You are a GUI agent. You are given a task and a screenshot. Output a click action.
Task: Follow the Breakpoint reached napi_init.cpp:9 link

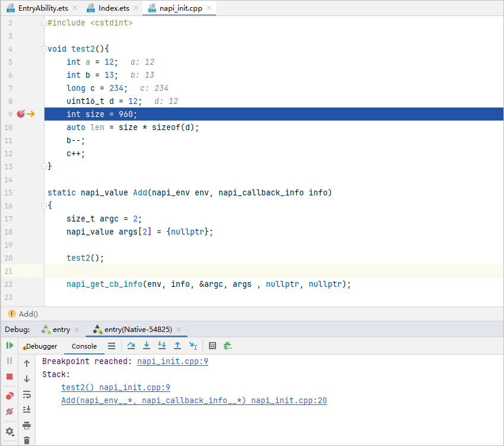(172, 361)
